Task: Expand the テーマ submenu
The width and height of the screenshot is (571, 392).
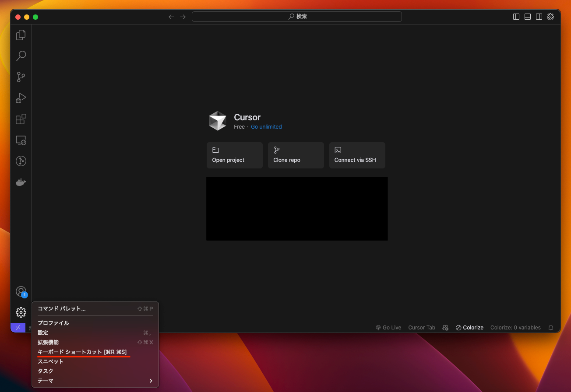Action: 95,381
